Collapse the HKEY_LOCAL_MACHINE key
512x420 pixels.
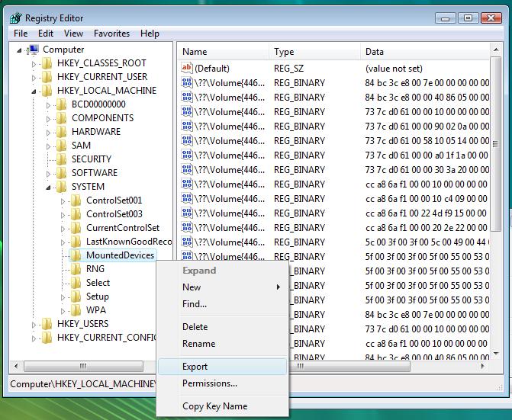(34, 91)
